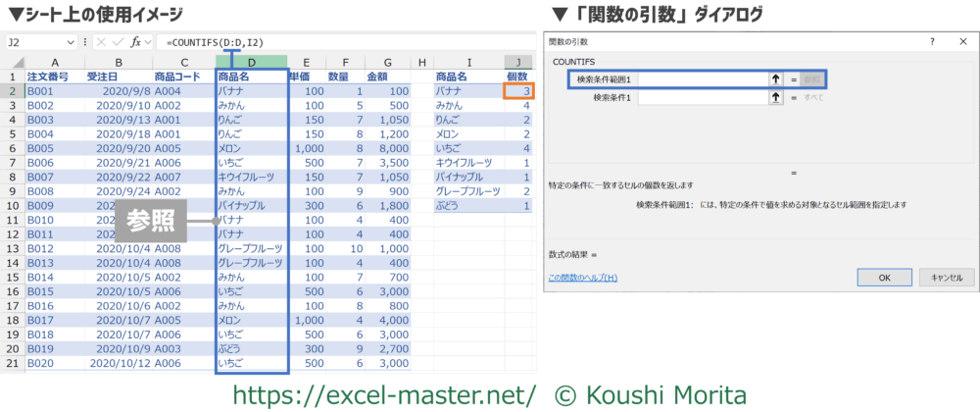The width and height of the screenshot is (980, 412).
Task: Click the Insert Function fx icon
Action: [135, 43]
